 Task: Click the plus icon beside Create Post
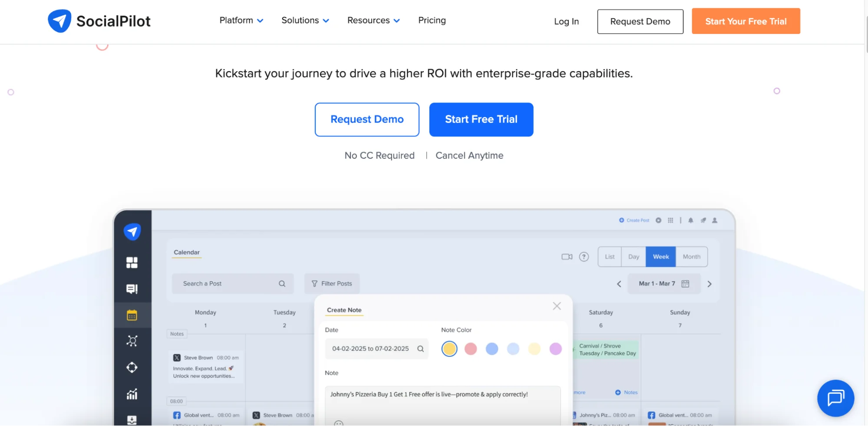coord(622,220)
